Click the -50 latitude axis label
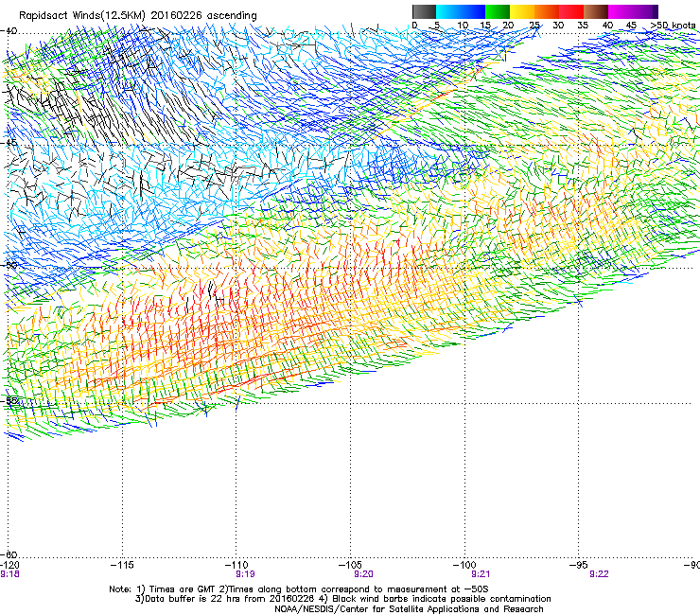This screenshot has height=615, width=700. pos(9,265)
